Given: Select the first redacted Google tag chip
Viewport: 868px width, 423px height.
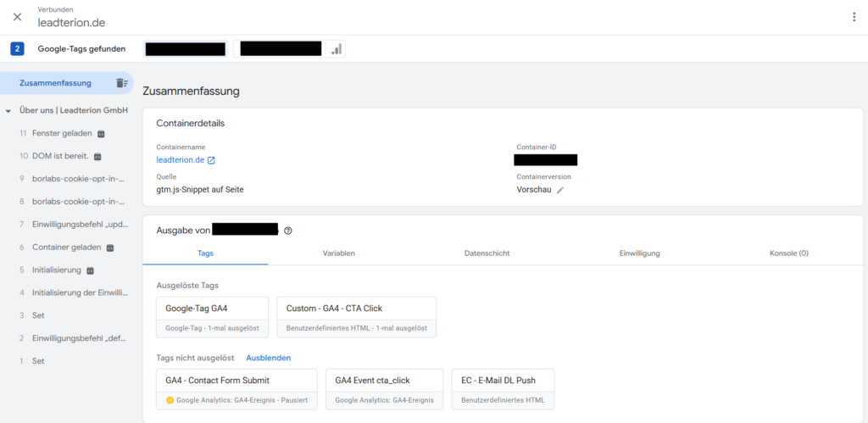Looking at the screenshot, I should pyautogui.click(x=186, y=48).
